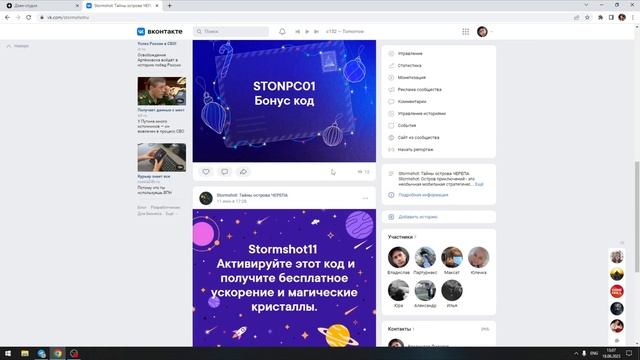Edit contacts via ред. link
This screenshot has height=360, width=640.
[485, 329]
